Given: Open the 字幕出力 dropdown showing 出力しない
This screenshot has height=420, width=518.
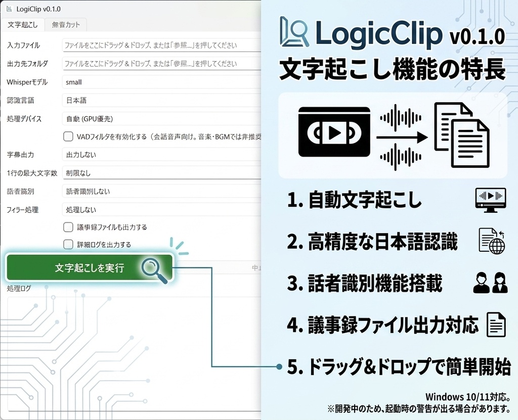Looking at the screenshot, I should pyautogui.click(x=161, y=155).
